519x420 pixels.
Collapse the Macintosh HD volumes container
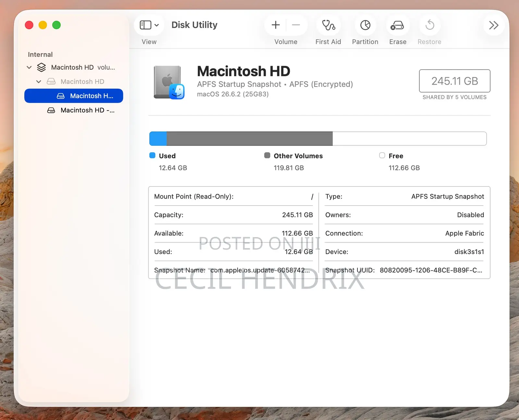pos(29,67)
